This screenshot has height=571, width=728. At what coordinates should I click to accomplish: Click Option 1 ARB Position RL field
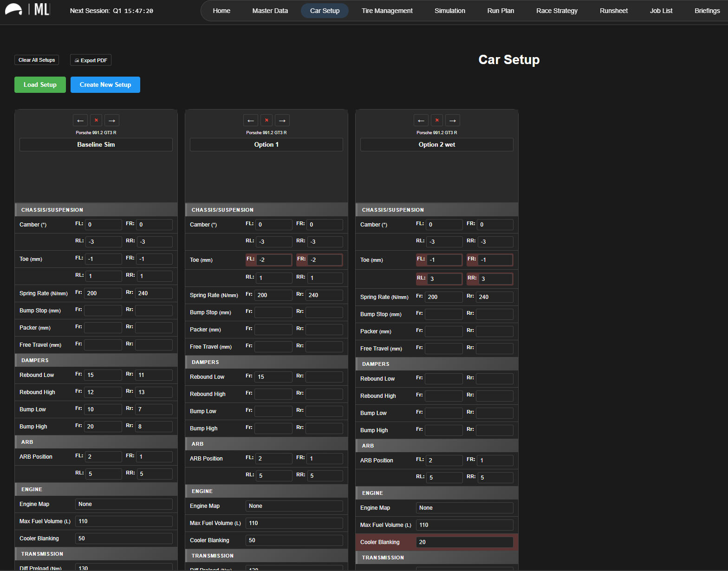click(x=274, y=476)
